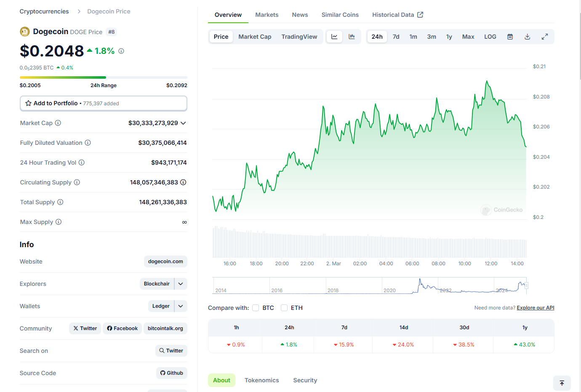Image resolution: width=581 pixels, height=392 pixels.
Task: Open the Historical Data tab
Action: pyautogui.click(x=398, y=15)
